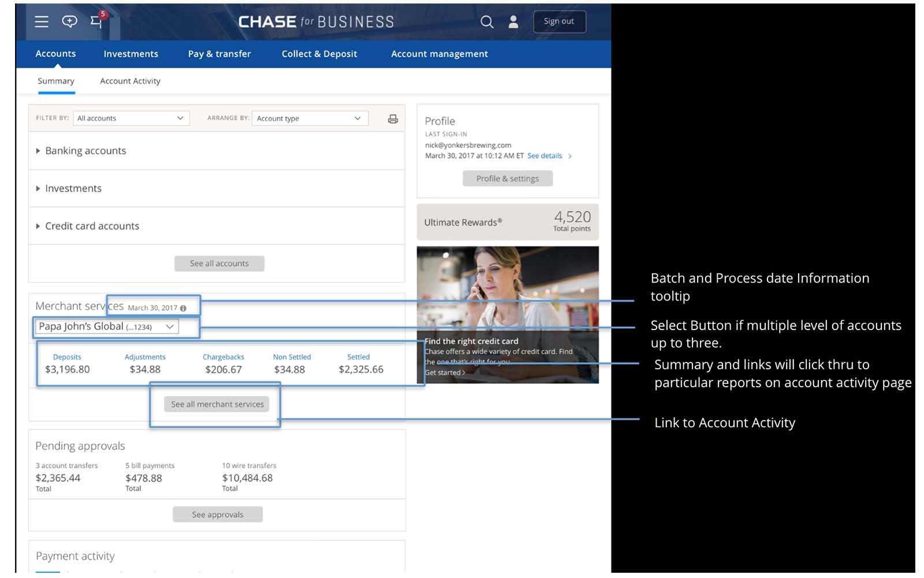
Task: Open the Accounts menu
Action: [x=55, y=54]
